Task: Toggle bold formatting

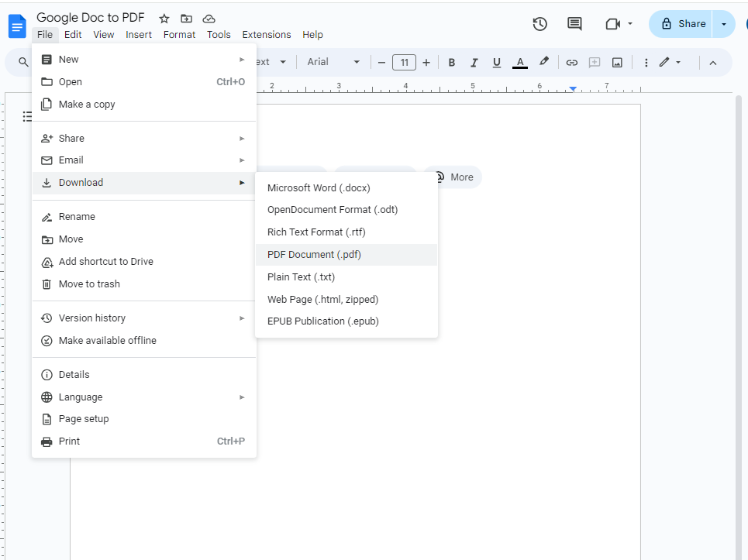Action: point(452,63)
